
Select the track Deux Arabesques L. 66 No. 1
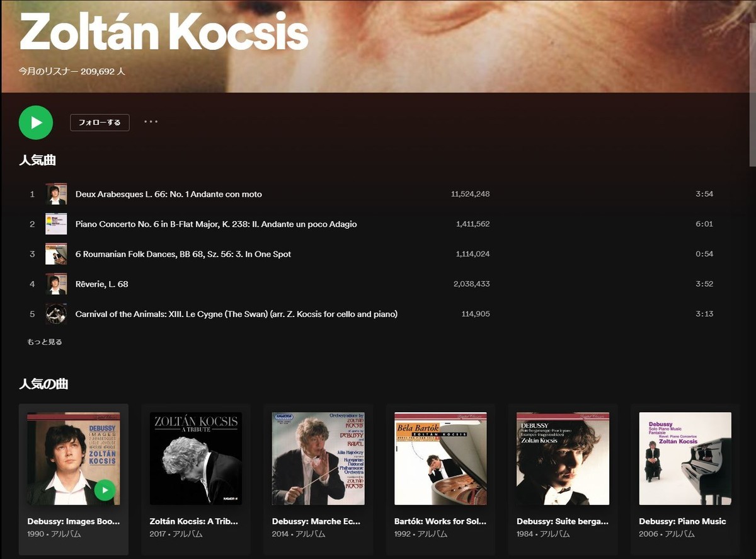[x=372, y=194]
